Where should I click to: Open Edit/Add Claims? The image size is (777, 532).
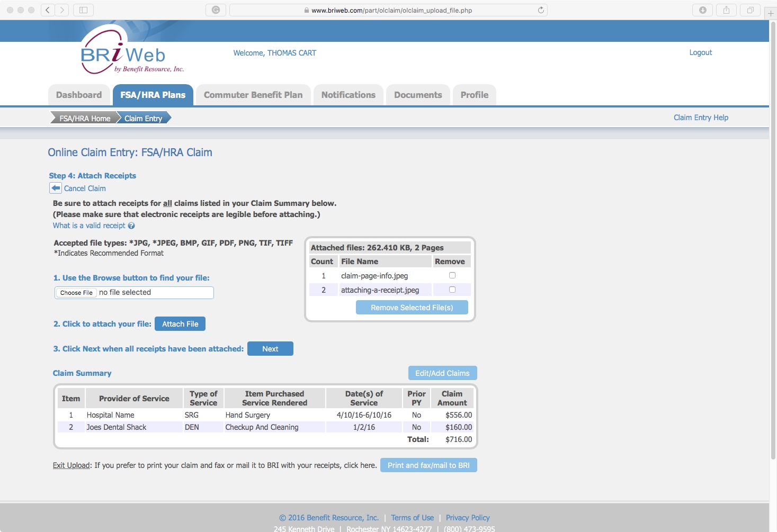(442, 373)
